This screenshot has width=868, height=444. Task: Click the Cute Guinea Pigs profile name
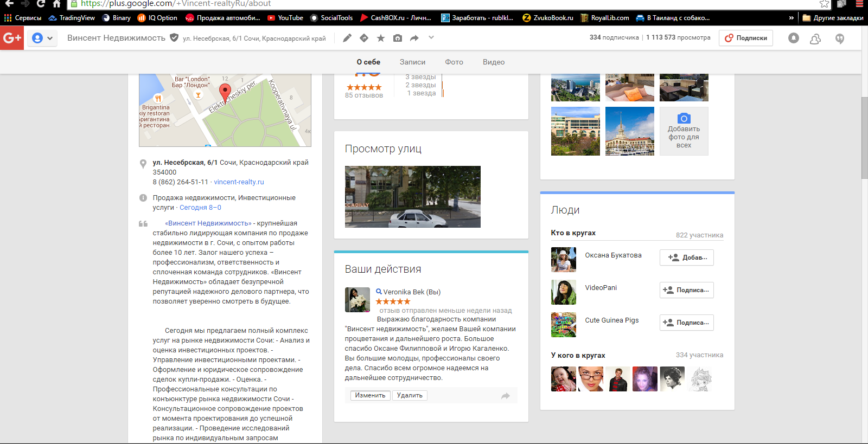point(612,320)
